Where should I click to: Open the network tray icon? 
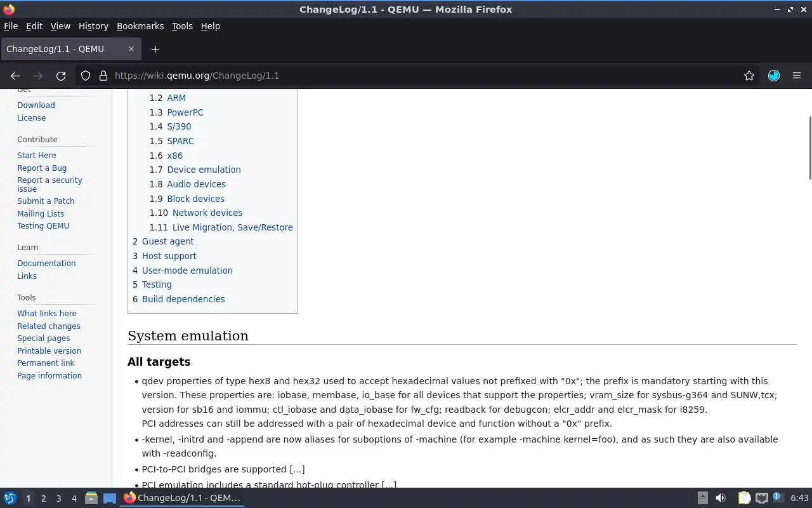[762, 498]
